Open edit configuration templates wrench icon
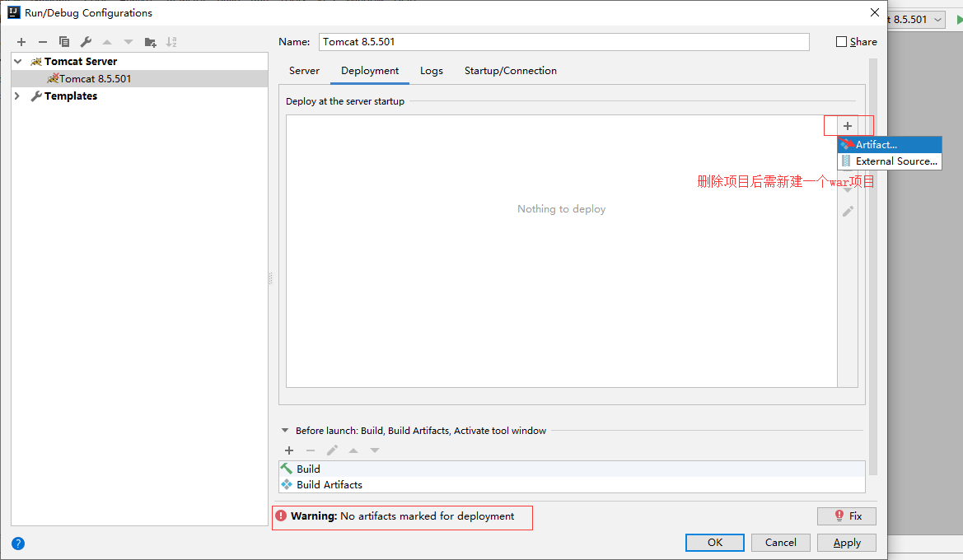This screenshot has height=560, width=963. click(86, 41)
